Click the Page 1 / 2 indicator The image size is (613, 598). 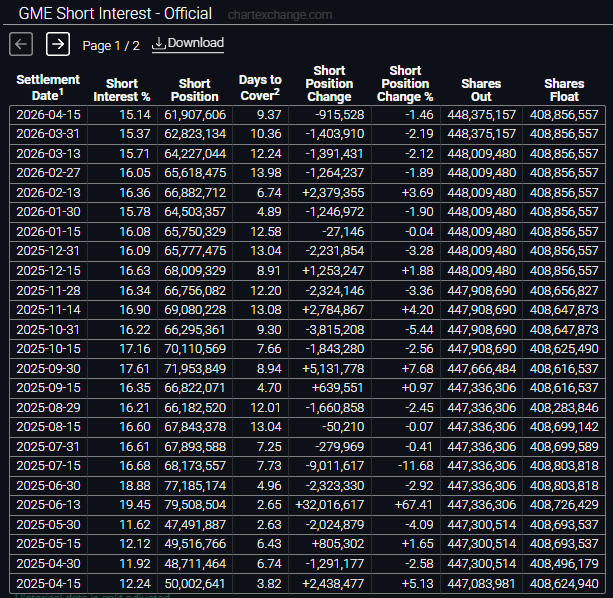111,46
